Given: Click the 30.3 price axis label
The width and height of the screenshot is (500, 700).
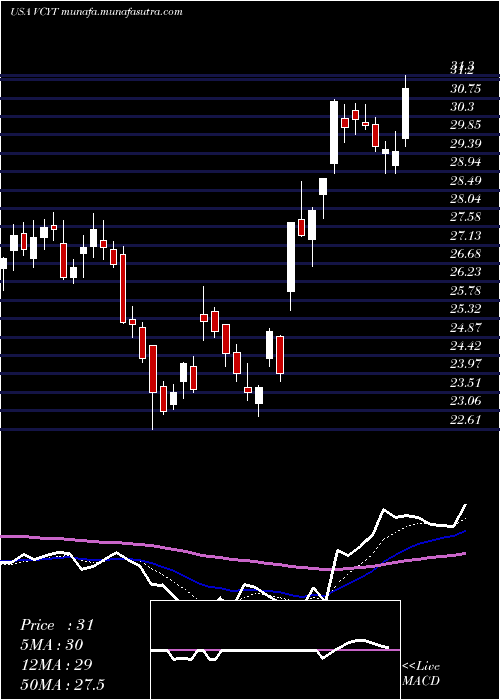Looking at the screenshot, I should (x=462, y=107).
